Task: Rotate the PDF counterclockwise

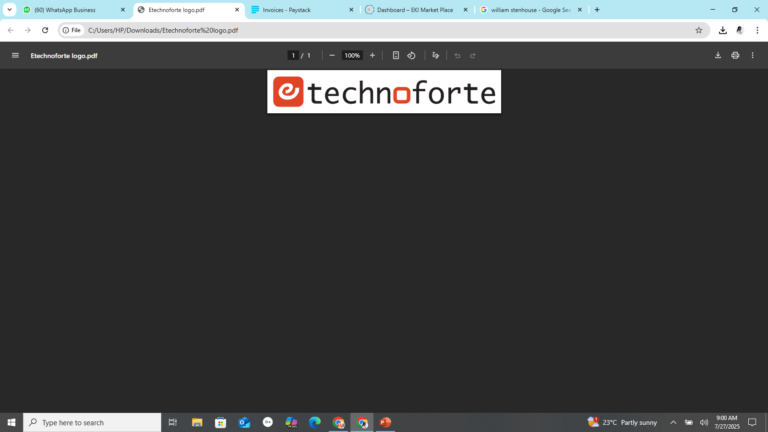Action: [411, 55]
